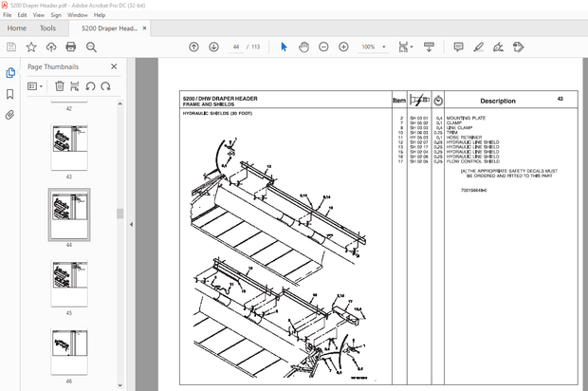
Task: Show Page Thumbnails panel icon
Action: pyautogui.click(x=10, y=72)
